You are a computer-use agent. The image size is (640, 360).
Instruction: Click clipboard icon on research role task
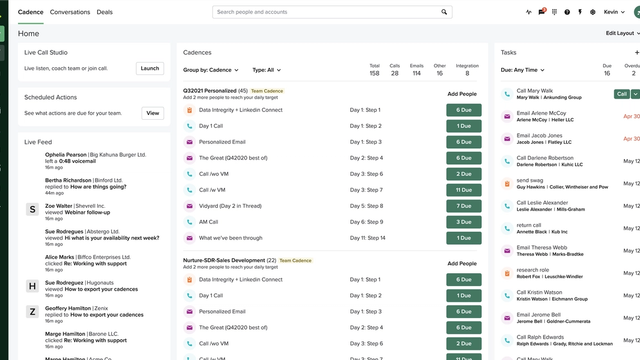pyautogui.click(x=507, y=273)
